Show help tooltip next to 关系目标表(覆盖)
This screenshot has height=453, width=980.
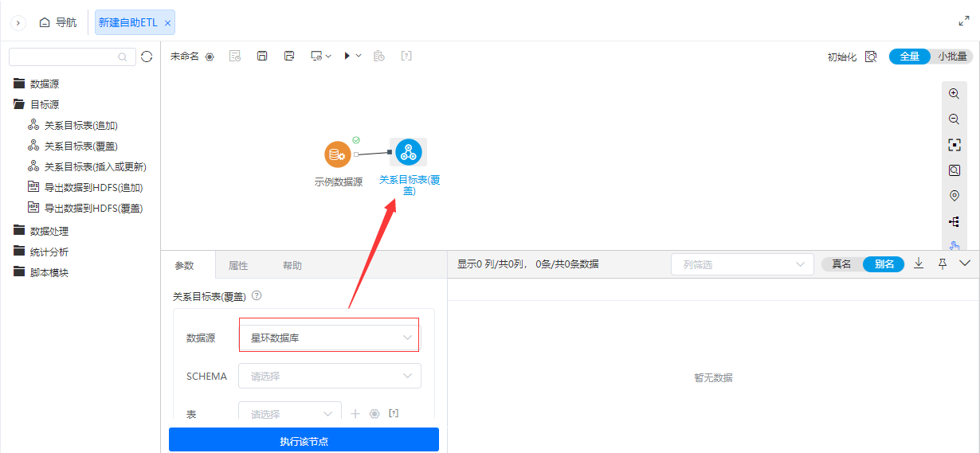pos(257,295)
